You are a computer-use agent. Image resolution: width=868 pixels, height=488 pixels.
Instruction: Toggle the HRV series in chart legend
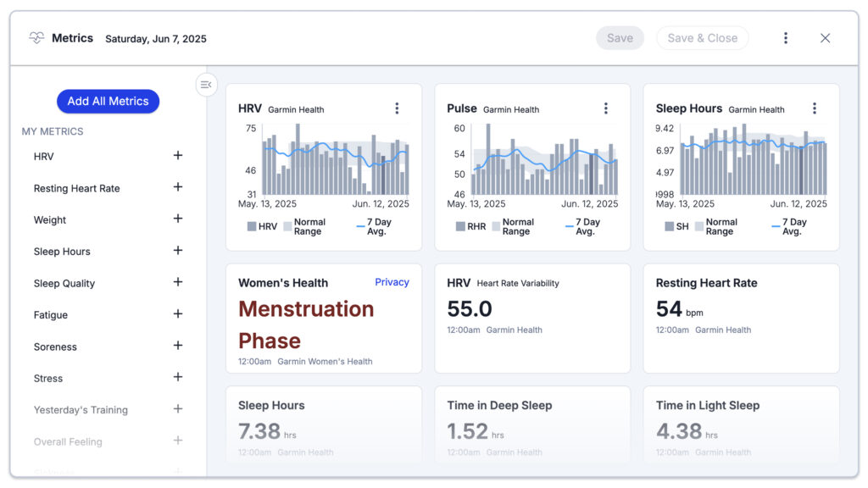(x=262, y=227)
